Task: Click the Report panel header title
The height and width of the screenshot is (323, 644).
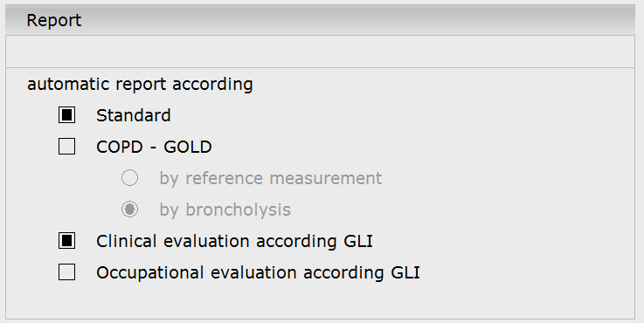Action: click(x=54, y=21)
